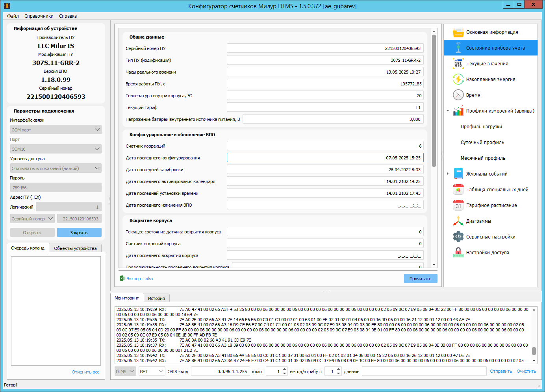Click the Excel icon beside Экспорт .xlsx
Viewport: 545px width, 392px height.
(x=122, y=278)
